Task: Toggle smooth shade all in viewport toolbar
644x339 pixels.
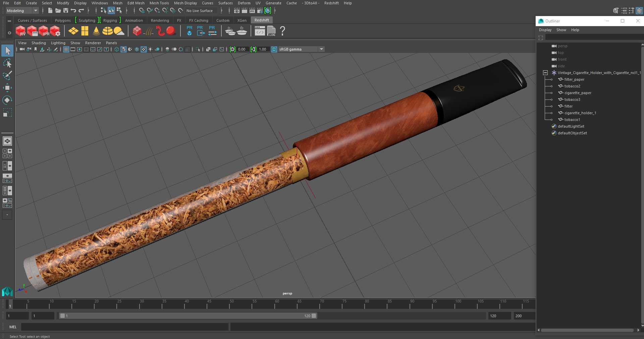Action: point(123,49)
